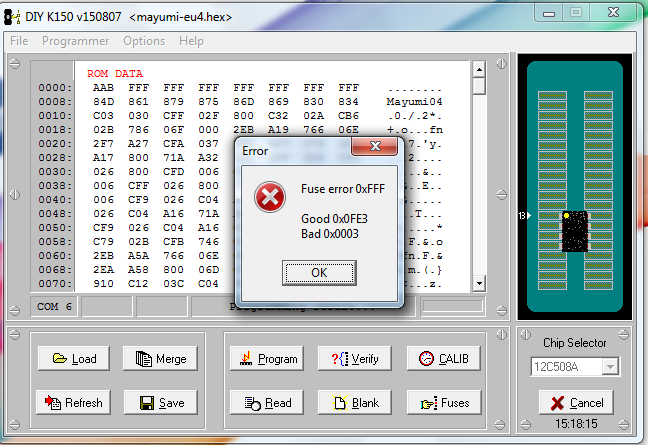Click the chip graphic in the ZIF socket
Image resolution: width=648 pixels, height=445 pixels.
[574, 231]
